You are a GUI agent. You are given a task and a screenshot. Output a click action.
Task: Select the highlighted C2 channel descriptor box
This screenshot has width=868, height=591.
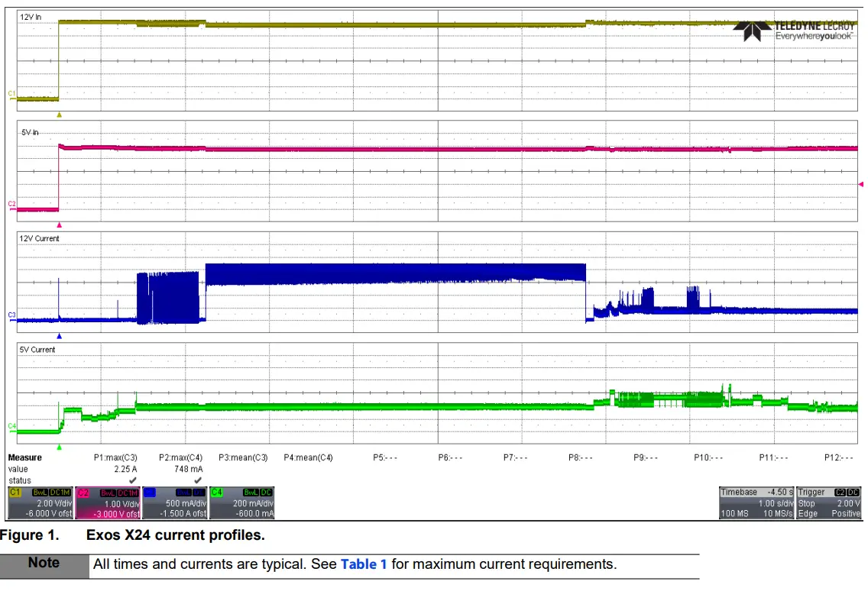[108, 502]
